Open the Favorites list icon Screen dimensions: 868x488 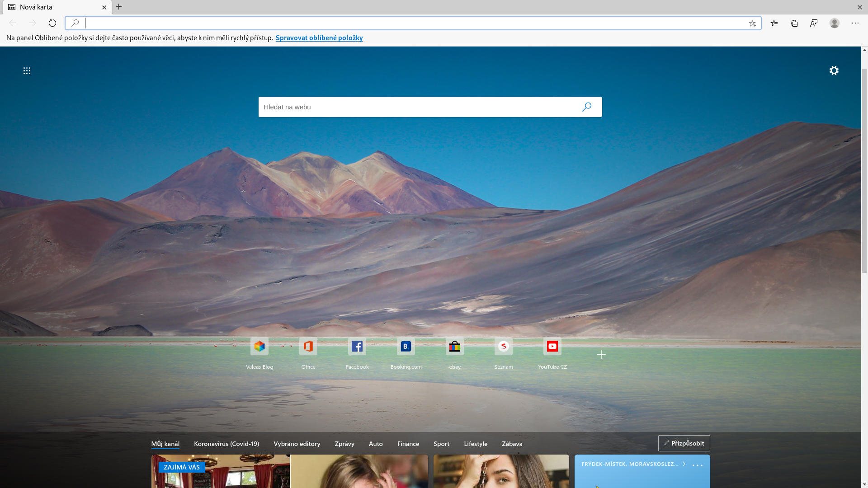[x=774, y=23]
